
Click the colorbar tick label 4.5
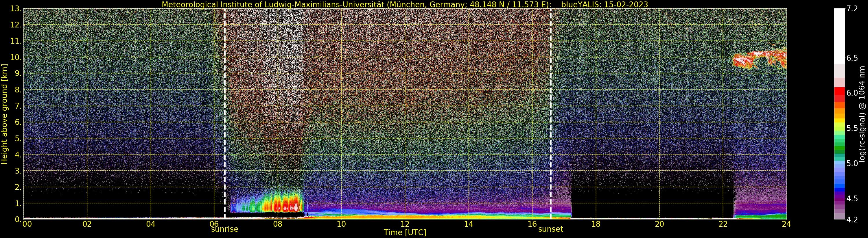(852, 199)
